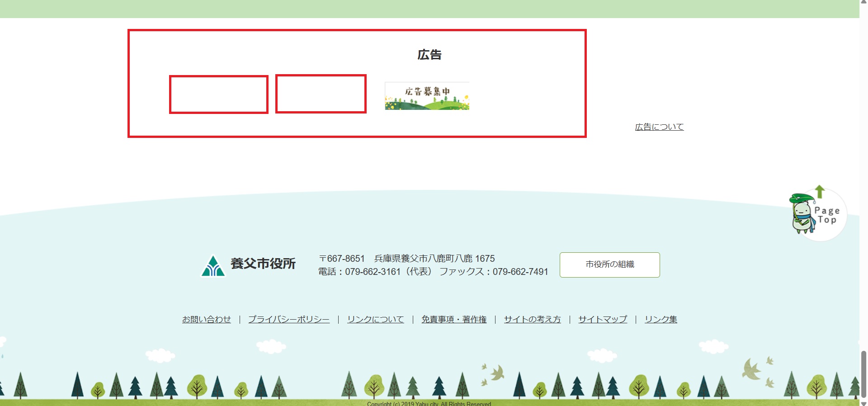The height and width of the screenshot is (406, 868).
Task: Open 免責事項・著作権 in the footer
Action: (x=454, y=320)
